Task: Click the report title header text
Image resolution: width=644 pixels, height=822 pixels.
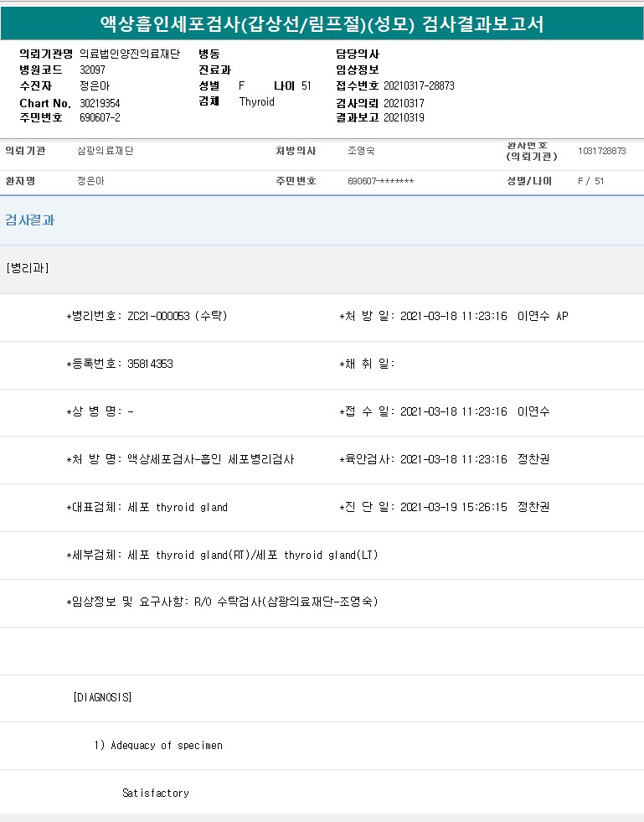Action: pyautogui.click(x=322, y=23)
